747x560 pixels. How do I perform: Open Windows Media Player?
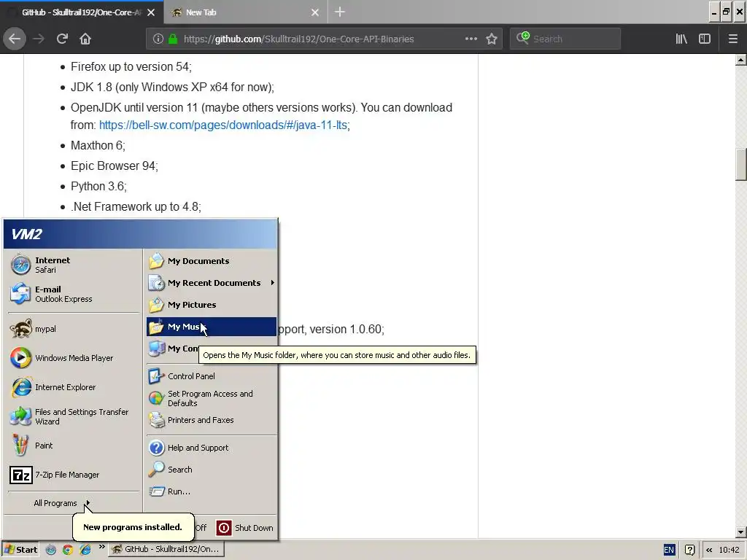click(x=74, y=358)
